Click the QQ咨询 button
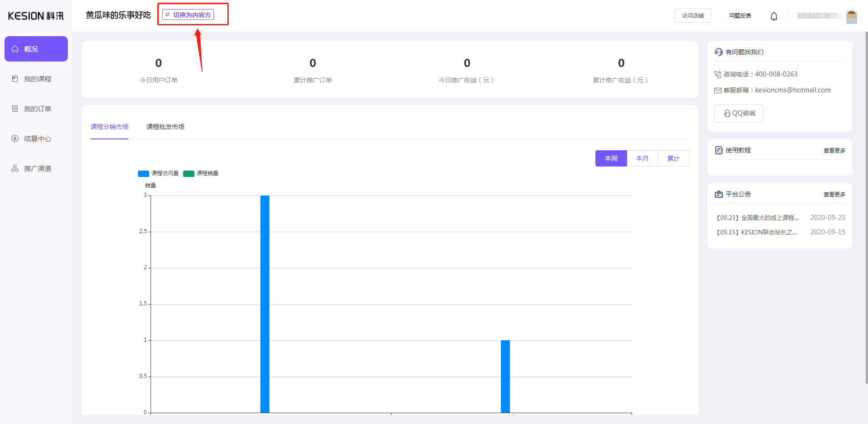 [x=739, y=113]
